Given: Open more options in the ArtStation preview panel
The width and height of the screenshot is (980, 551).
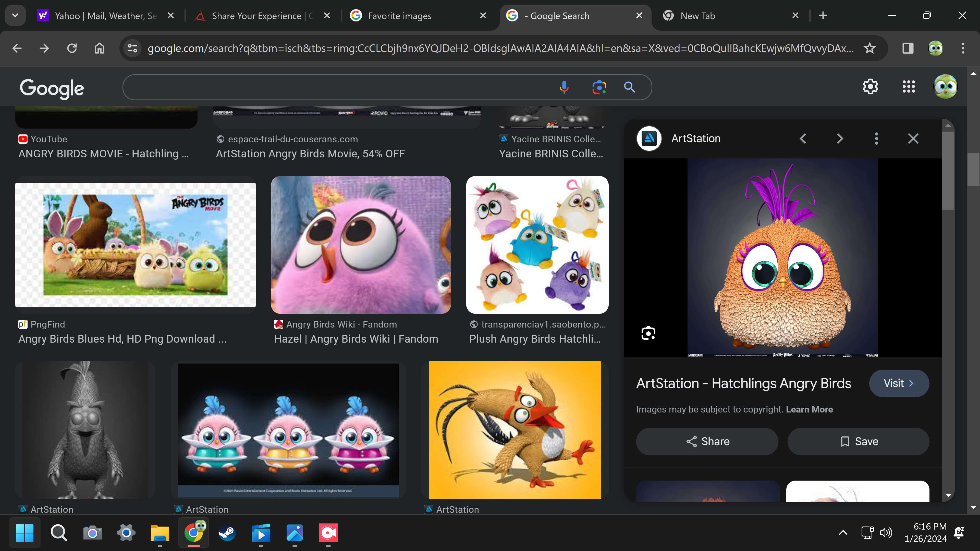Looking at the screenshot, I should 877,139.
